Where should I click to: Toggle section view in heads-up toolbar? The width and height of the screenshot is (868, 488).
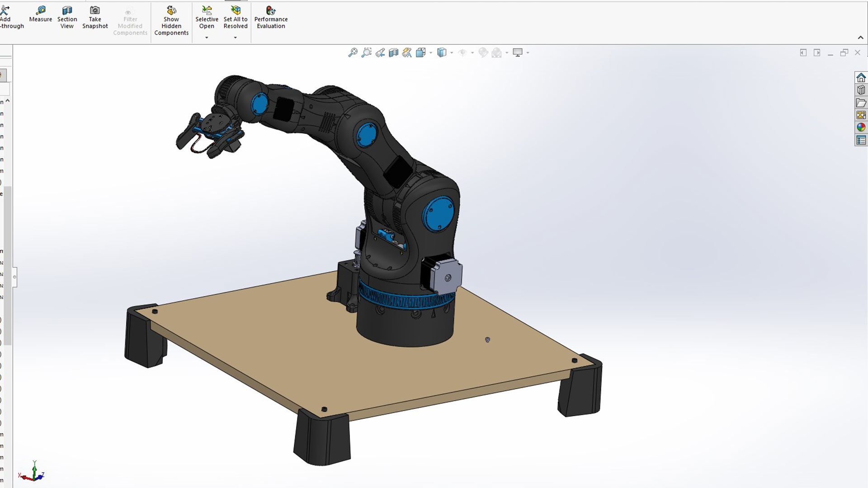point(393,53)
